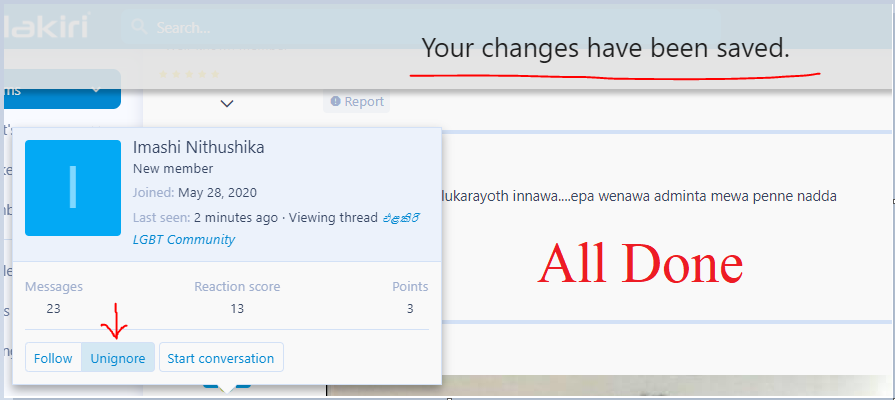This screenshot has height=400, width=895.
Task: Expand the Forums navigation dropdown
Action: 62,89
